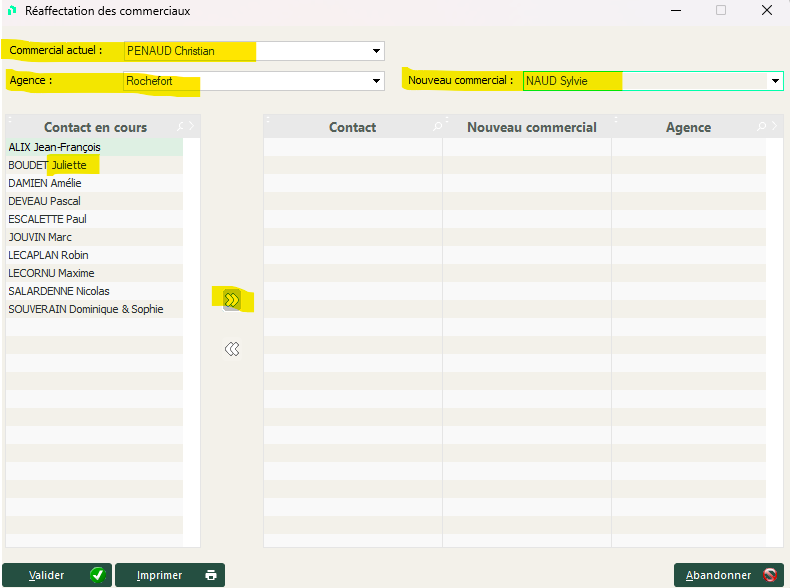Click the Abandonner button

point(729,575)
